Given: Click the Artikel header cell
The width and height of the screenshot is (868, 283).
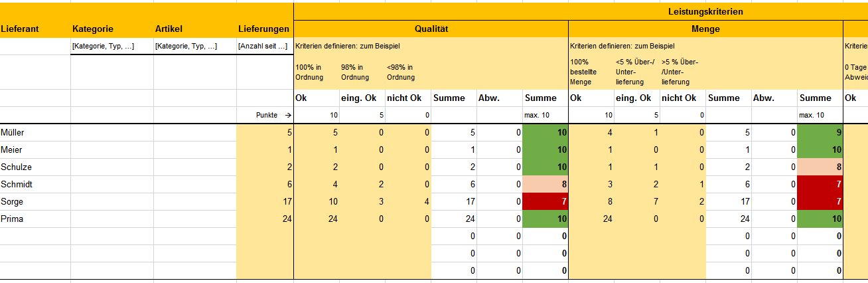Looking at the screenshot, I should [x=194, y=29].
